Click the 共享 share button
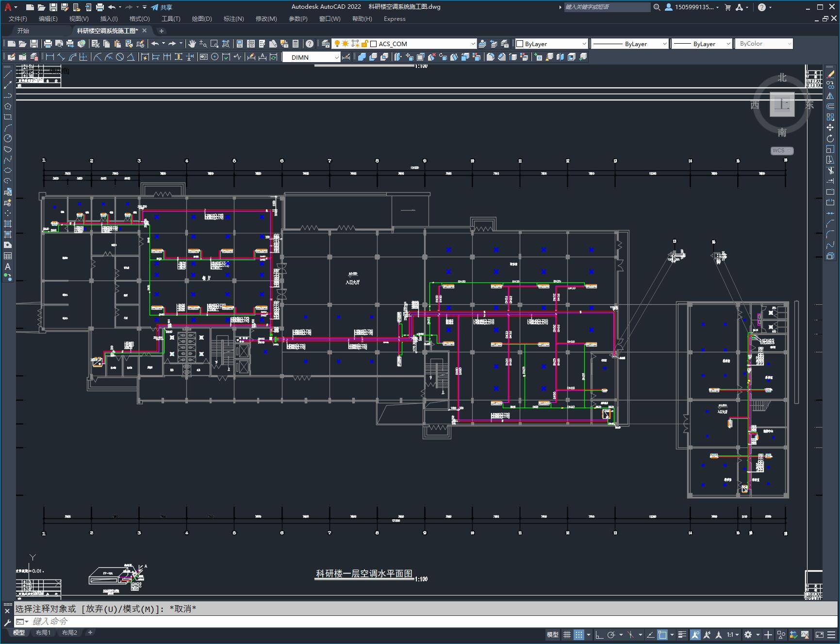The image size is (840, 644). pyautogui.click(x=162, y=7)
